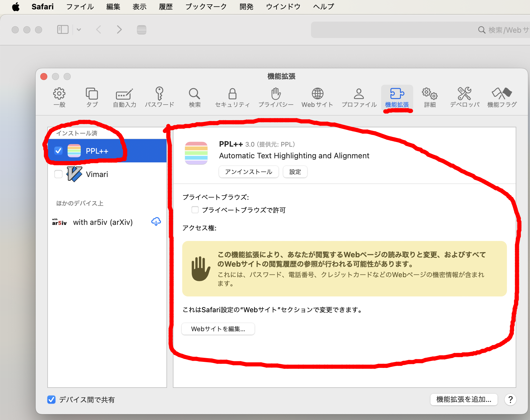The width and height of the screenshot is (530, 420).
Task: Click the help question mark button
Action: 510,400
